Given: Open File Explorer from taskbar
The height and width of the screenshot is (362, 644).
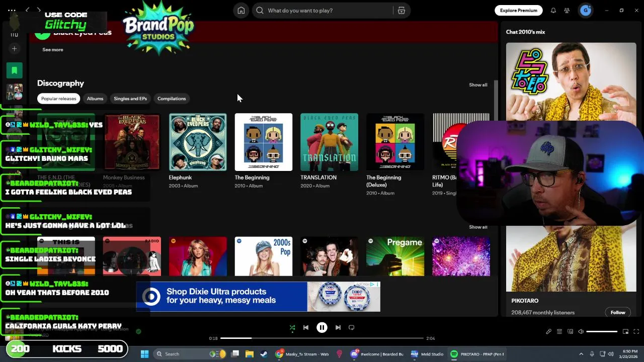Looking at the screenshot, I should pyautogui.click(x=249, y=354).
